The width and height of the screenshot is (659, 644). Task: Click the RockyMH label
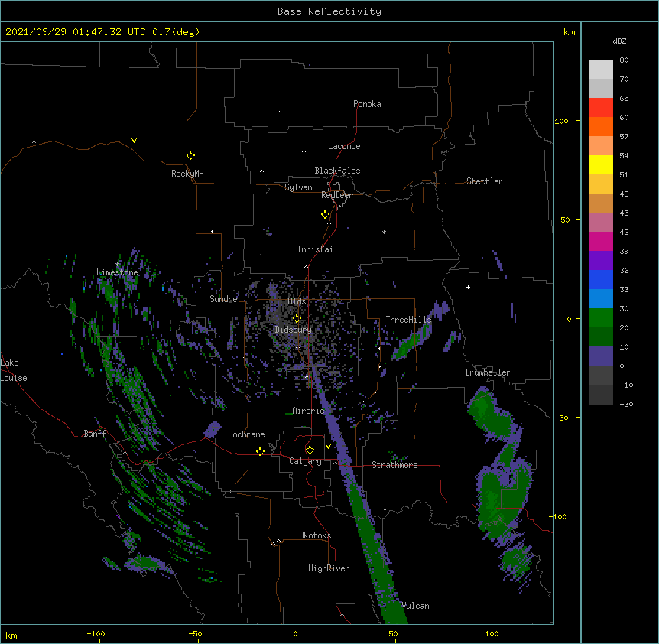click(x=187, y=174)
